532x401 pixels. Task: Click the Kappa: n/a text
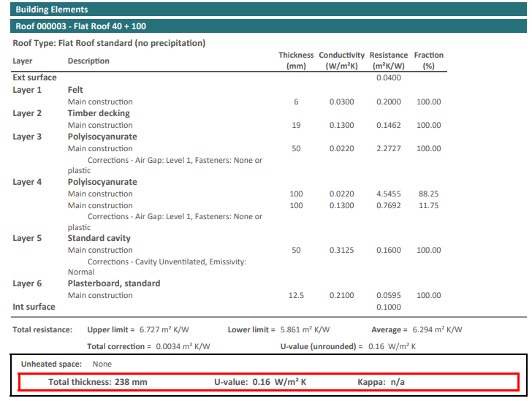coord(381,382)
